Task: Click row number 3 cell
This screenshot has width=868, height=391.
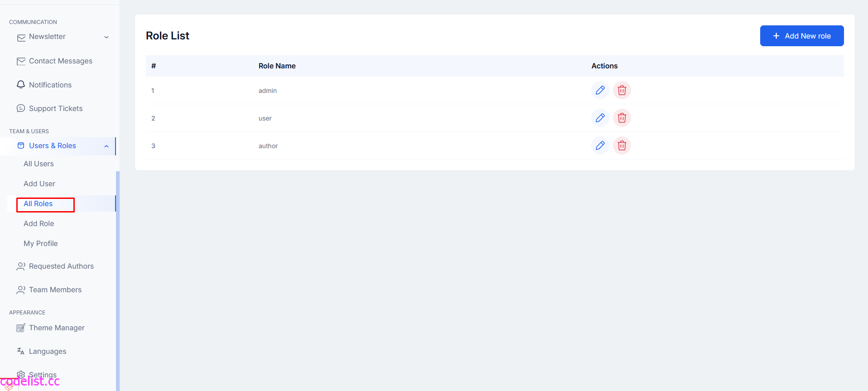Action: [153, 146]
